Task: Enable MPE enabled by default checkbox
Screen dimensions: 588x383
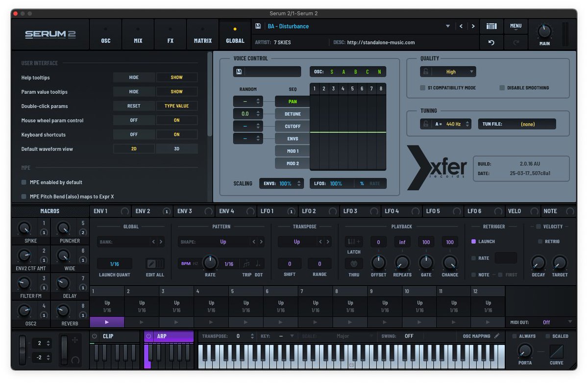Action: click(x=24, y=182)
